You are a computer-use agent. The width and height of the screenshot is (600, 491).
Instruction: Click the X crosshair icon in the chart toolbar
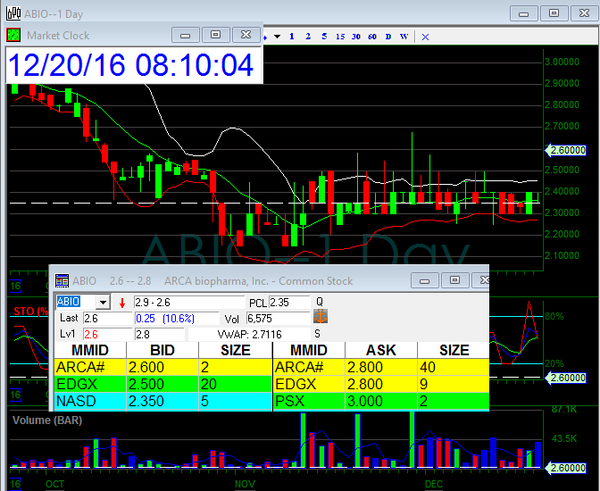[x=424, y=37]
